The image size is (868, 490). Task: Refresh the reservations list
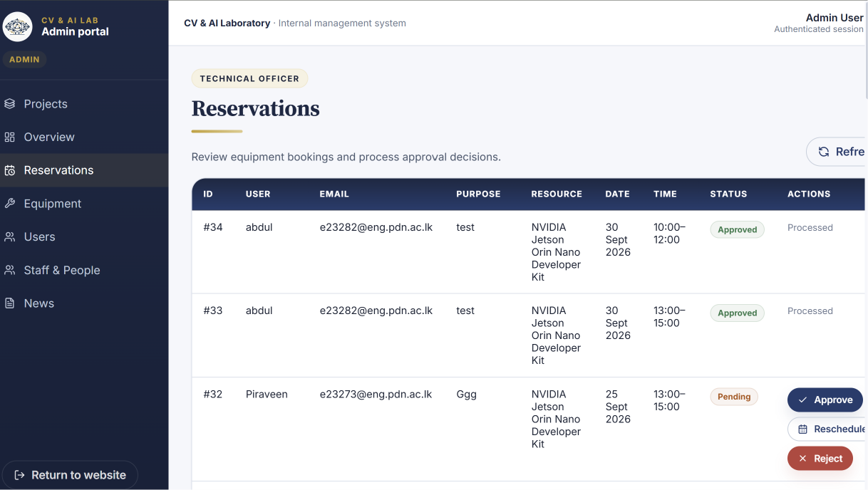click(836, 152)
